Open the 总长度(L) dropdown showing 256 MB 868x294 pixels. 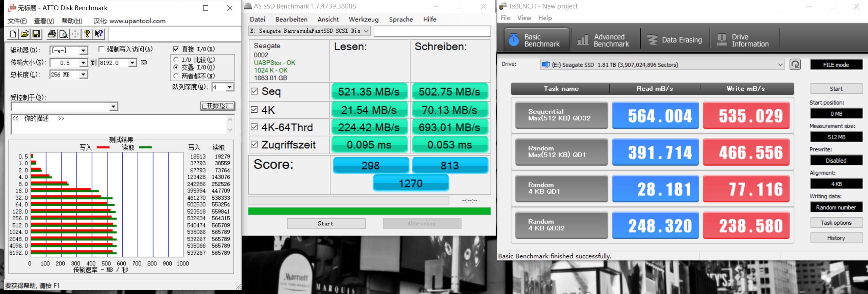pos(83,75)
